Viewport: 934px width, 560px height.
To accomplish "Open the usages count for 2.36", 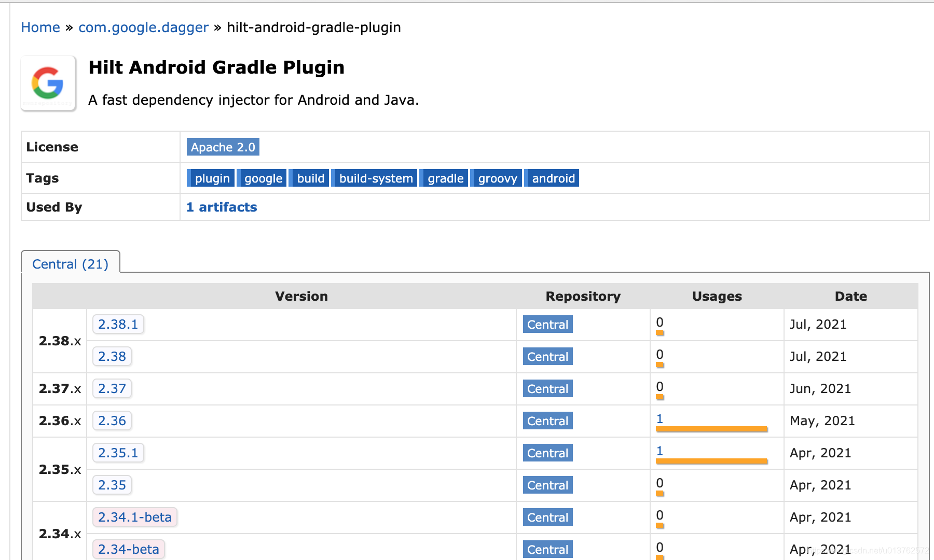I will point(660,418).
